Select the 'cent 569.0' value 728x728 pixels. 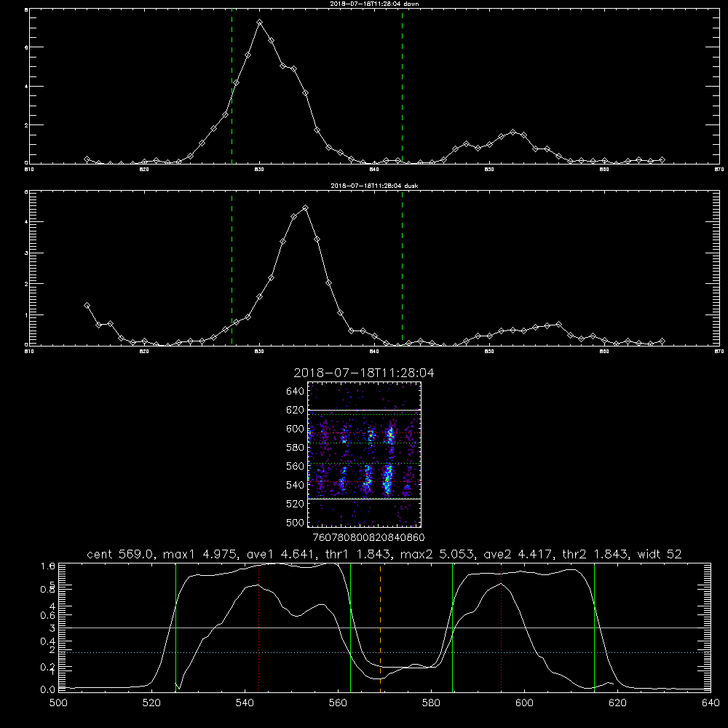coord(121,554)
